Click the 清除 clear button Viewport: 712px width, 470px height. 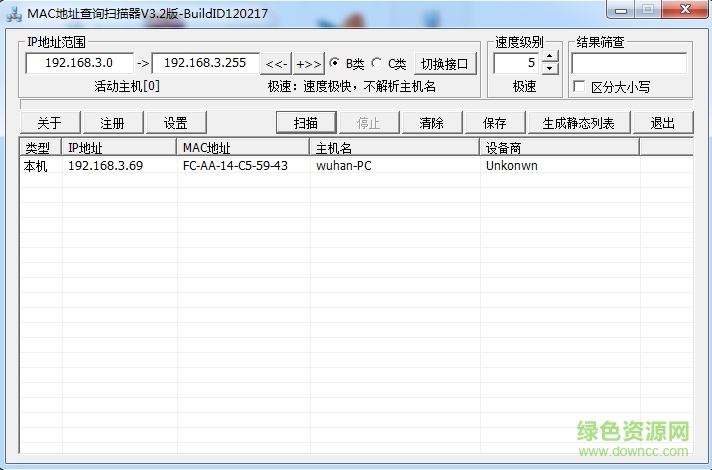(432, 123)
